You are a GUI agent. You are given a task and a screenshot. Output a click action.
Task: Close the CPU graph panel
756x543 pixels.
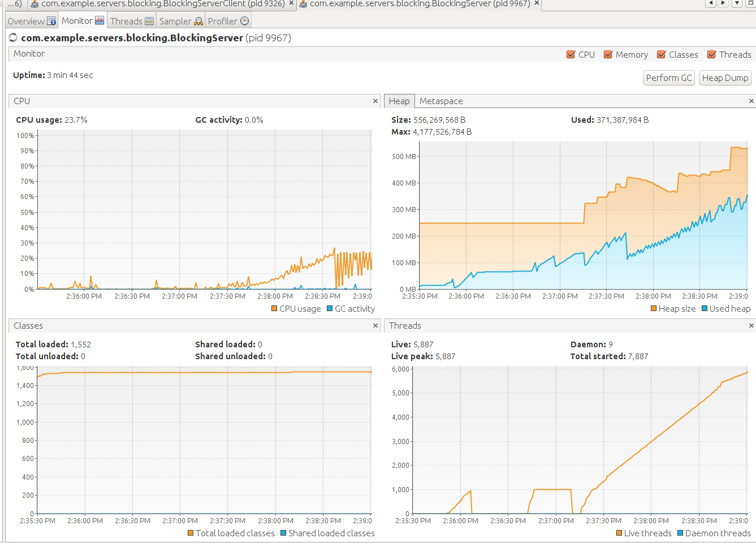pos(375,101)
